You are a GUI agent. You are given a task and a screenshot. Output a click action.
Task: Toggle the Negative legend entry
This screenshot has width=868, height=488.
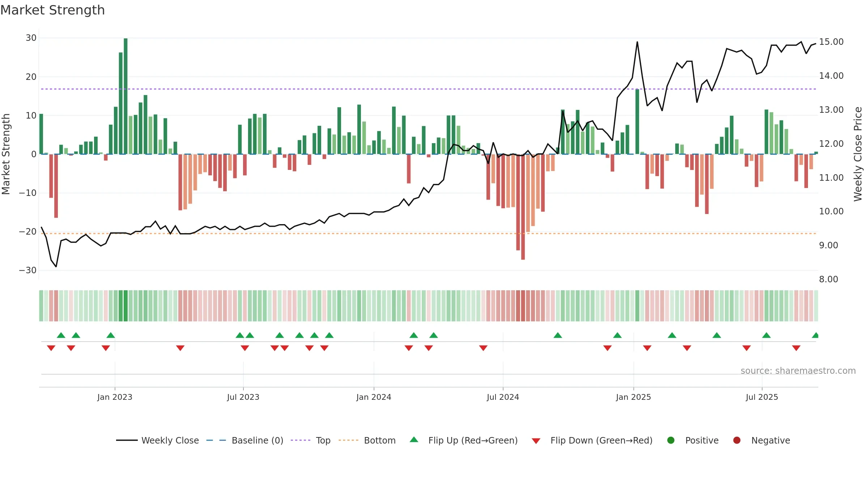pyautogui.click(x=761, y=440)
